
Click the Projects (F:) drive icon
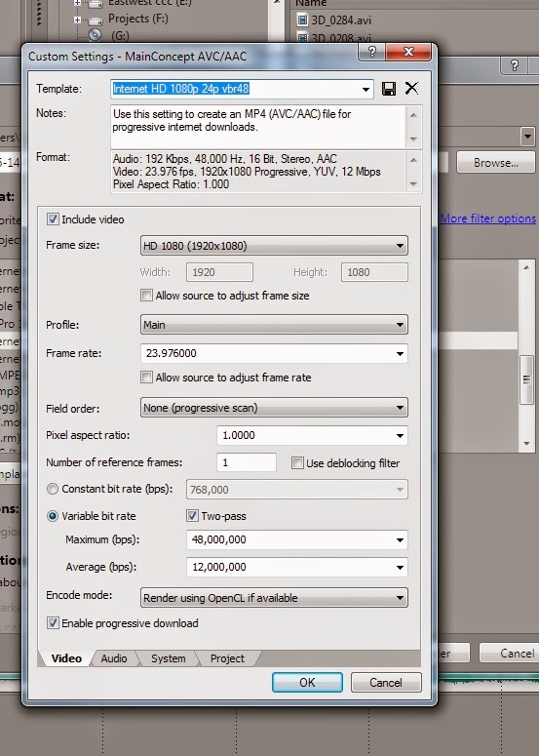point(96,20)
